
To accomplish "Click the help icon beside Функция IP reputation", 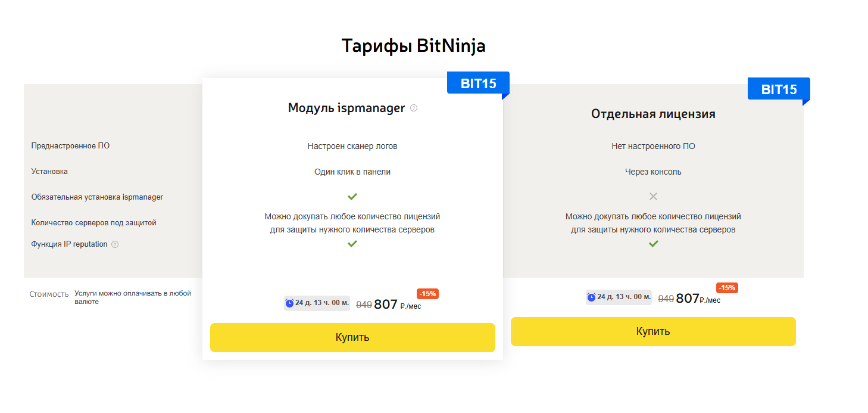I will click(x=115, y=244).
